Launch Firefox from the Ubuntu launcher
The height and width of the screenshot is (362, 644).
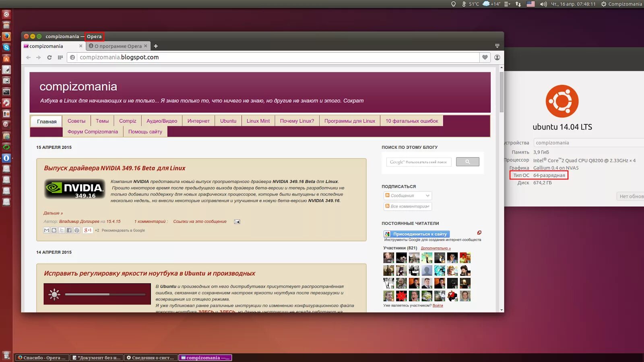6,36
